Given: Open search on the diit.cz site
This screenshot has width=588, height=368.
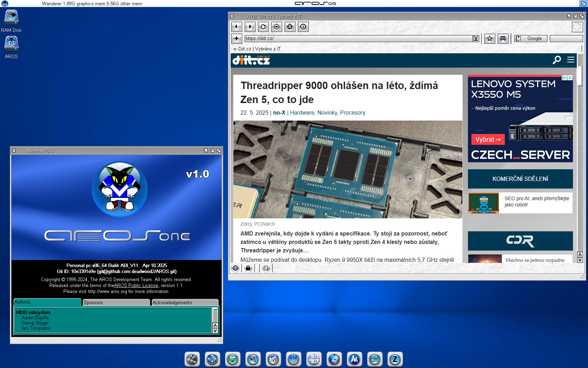Looking at the screenshot, I should point(556,60).
